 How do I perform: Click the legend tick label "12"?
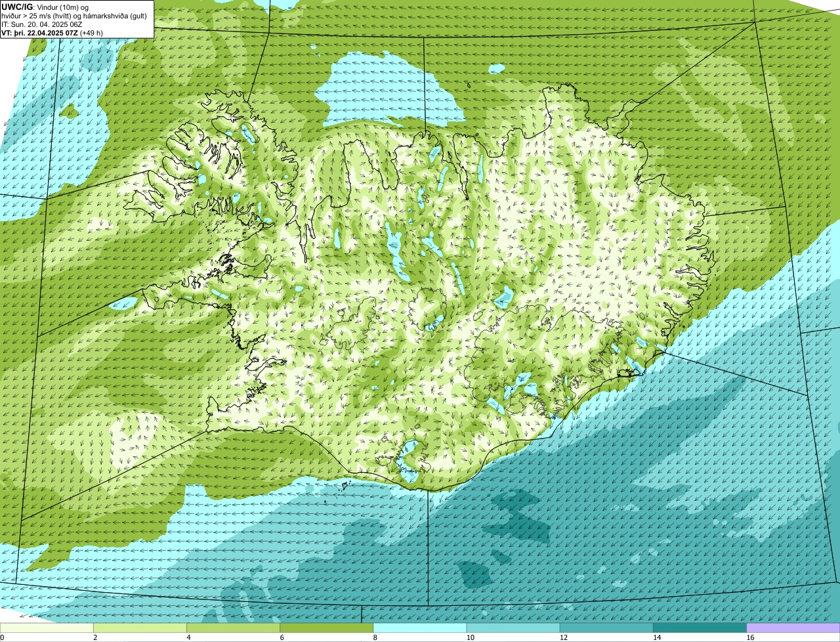click(563, 637)
